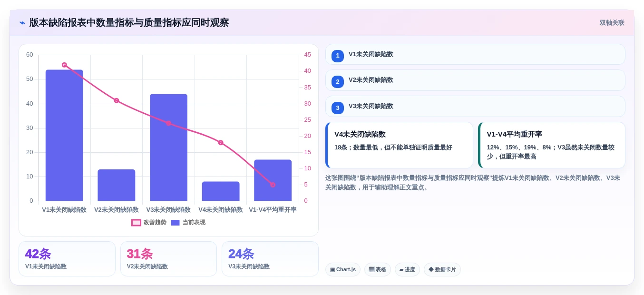644x295 pixels.
Task: Click the 进度 tag
Action: (407, 270)
